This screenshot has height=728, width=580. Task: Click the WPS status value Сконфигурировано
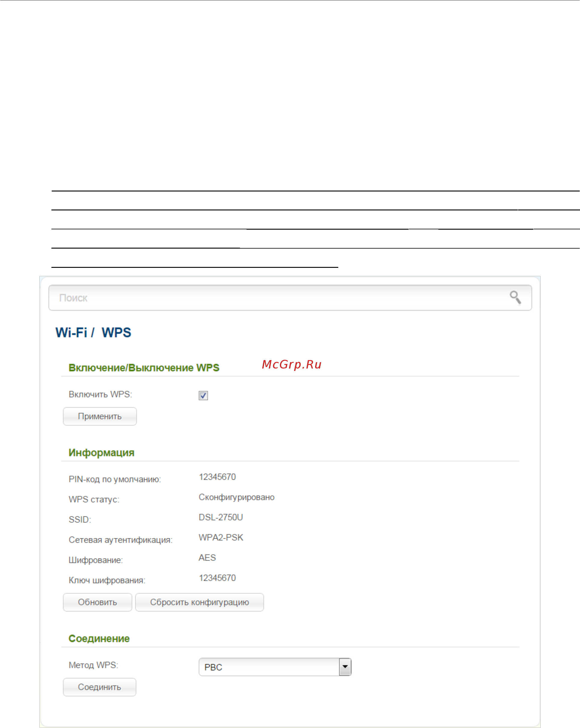(x=236, y=497)
